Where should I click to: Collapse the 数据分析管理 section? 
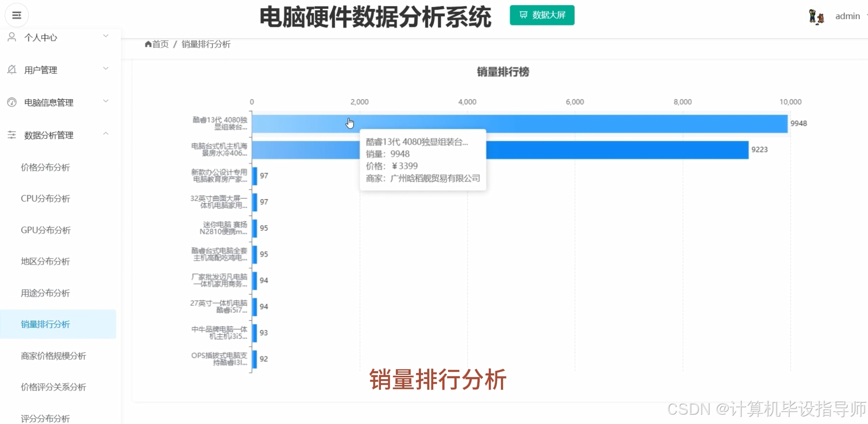106,133
